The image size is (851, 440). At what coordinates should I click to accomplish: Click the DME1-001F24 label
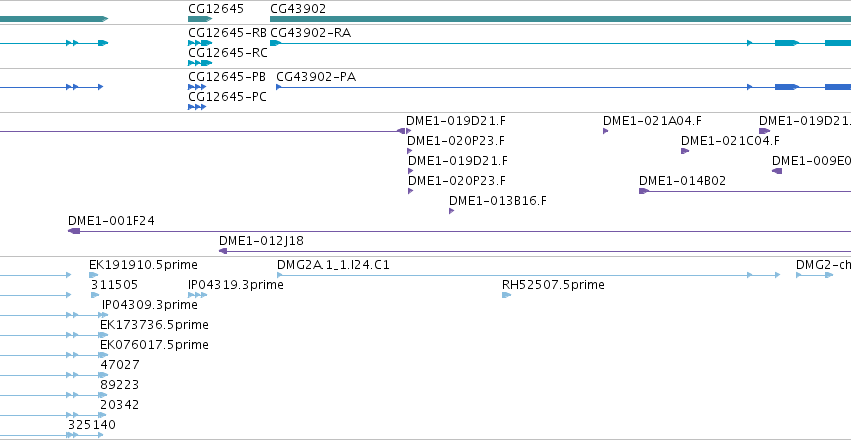point(111,221)
